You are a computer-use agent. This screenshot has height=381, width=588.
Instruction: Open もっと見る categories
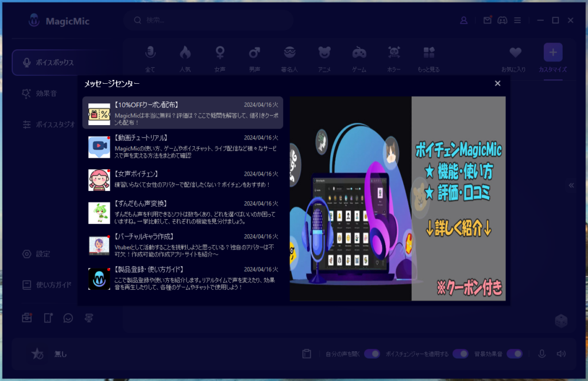428,59
